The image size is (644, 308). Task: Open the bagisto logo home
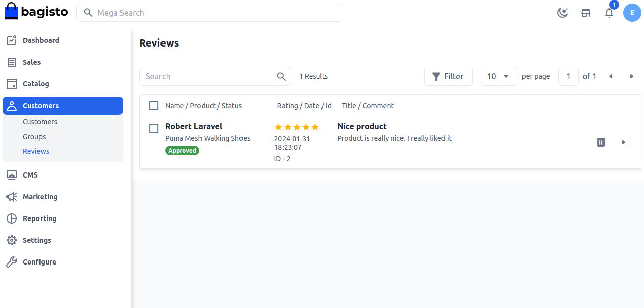(36, 12)
